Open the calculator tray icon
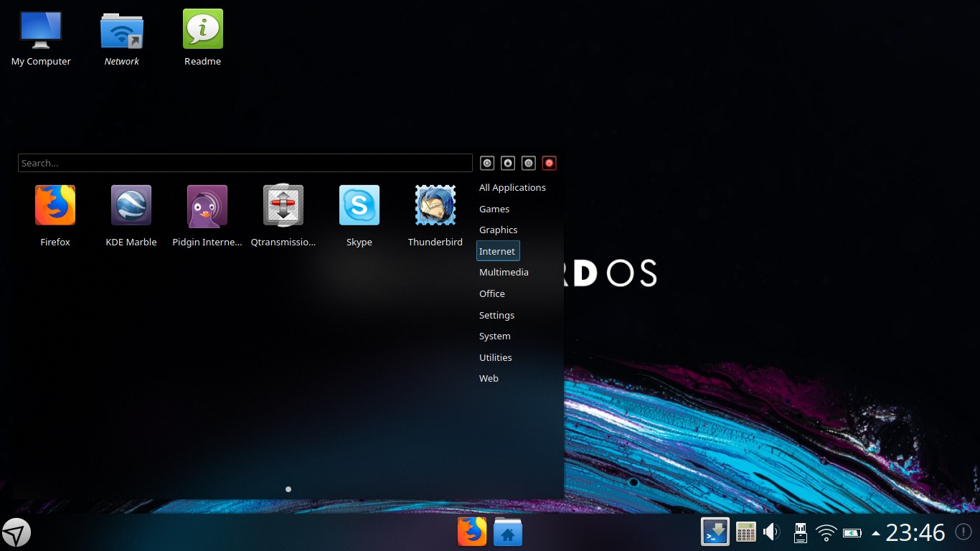The width and height of the screenshot is (980, 551). 746,532
